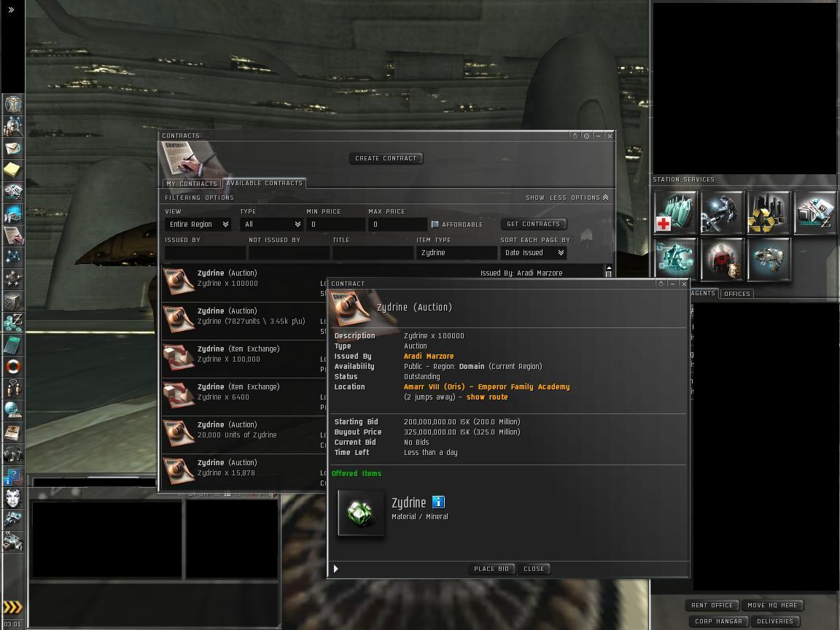Switch to My Contracts tab
Image resolution: width=840 pixels, height=630 pixels.
[192, 184]
